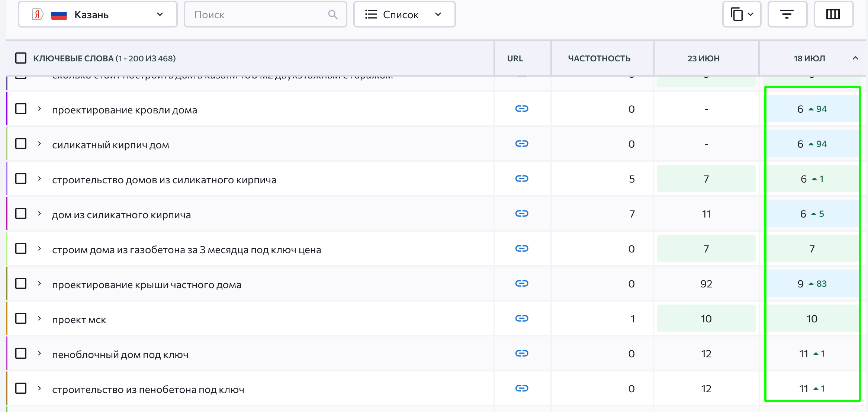Image resolution: width=868 pixels, height=412 pixels.
Task: Click keyword дом из силикатного кирпича
Action: pyautogui.click(x=121, y=215)
